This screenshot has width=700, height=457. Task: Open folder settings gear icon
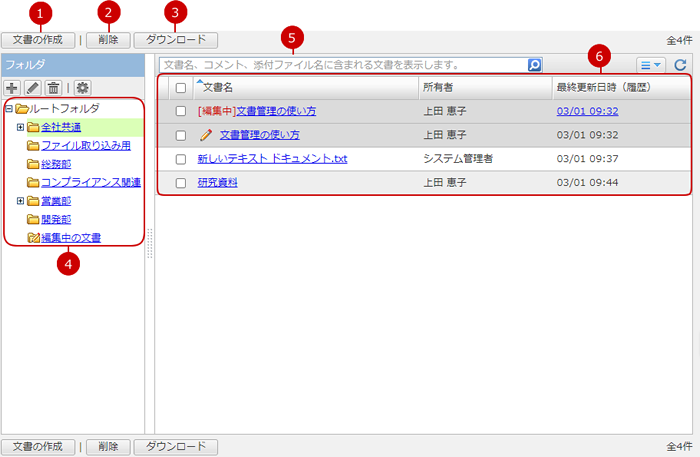click(83, 87)
